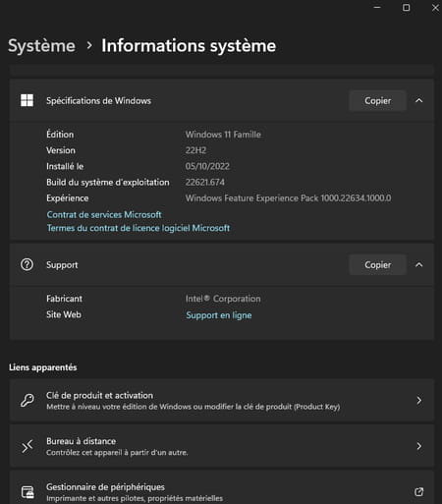Open external link icon for Gestionnaire de périphériques
This screenshot has height=504, width=442.
[x=418, y=491]
